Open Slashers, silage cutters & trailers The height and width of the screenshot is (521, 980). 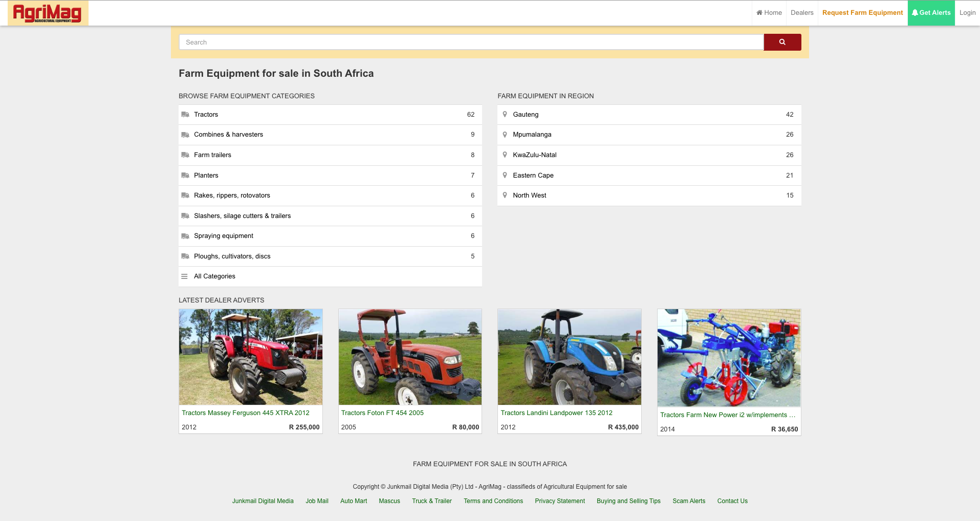330,216
